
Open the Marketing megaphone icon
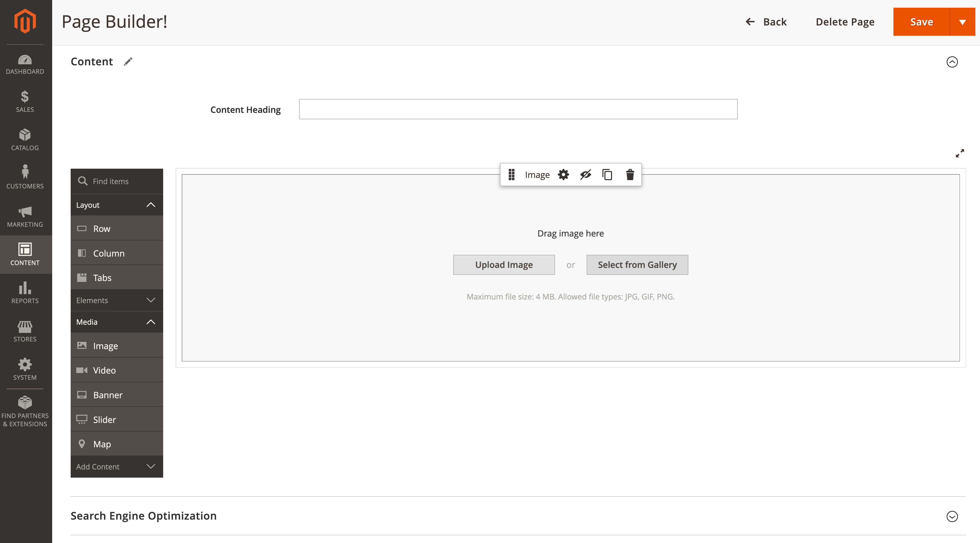tap(25, 212)
